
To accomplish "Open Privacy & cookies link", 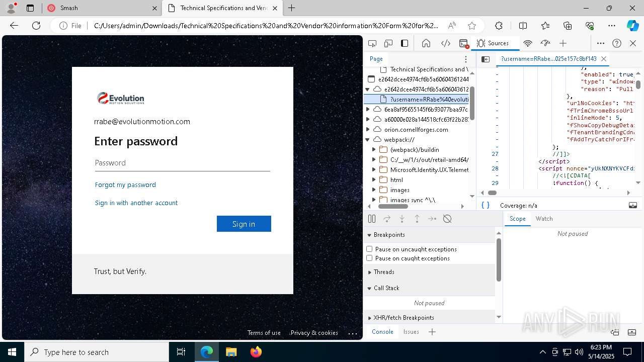I will pyautogui.click(x=314, y=333).
